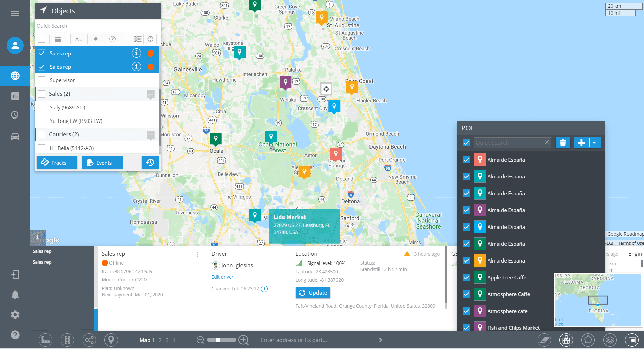Screen dimensions: 644x349
Task: Click the Edit driver link
Action: click(222, 277)
